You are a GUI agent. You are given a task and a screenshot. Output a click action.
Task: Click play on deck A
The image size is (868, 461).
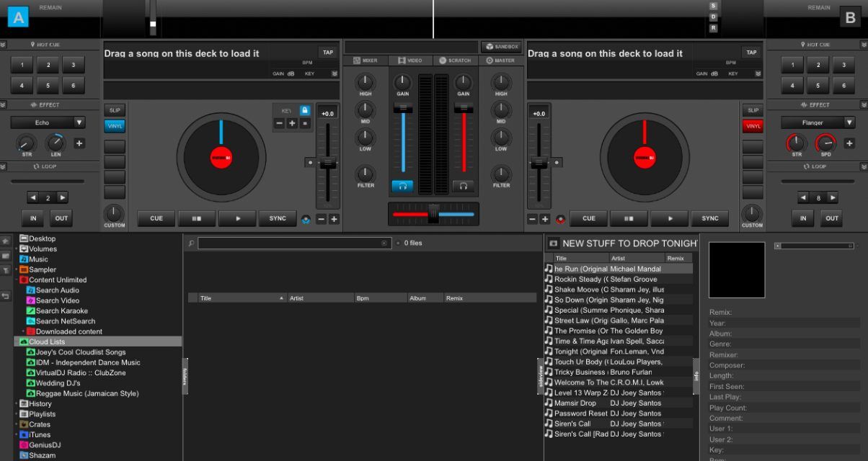(x=237, y=218)
